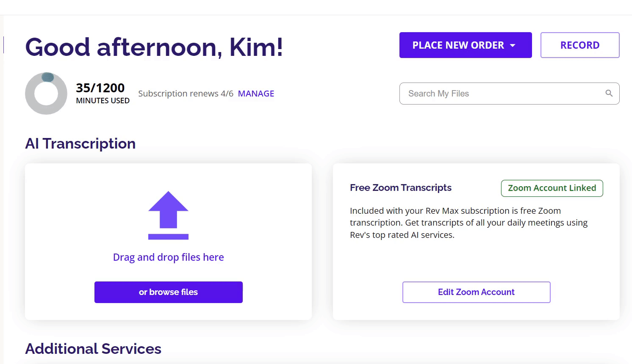Click the 35/1200 minutes used counter

point(100,88)
